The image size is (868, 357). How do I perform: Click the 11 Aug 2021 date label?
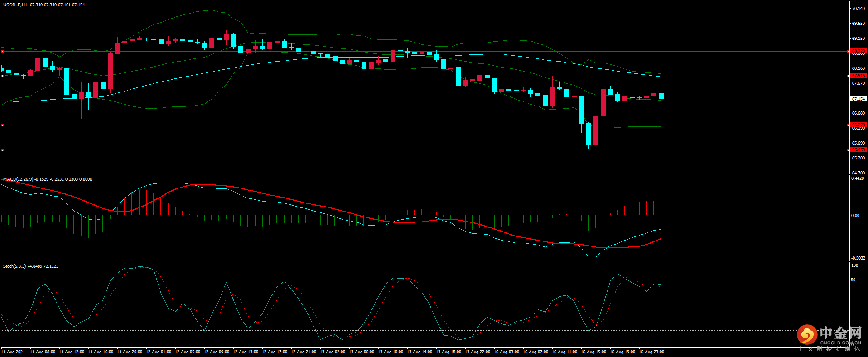(13, 352)
